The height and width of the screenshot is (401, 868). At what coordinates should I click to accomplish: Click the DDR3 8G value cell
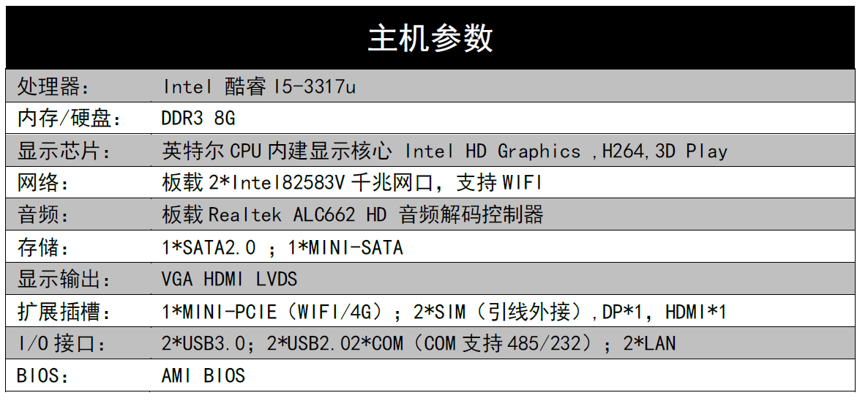pyautogui.click(x=503, y=118)
